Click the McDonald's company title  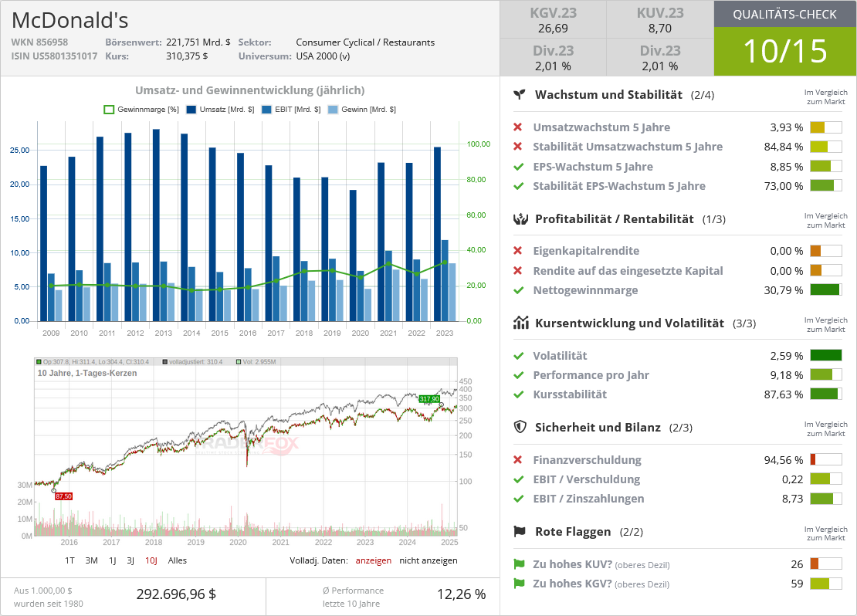(x=70, y=20)
